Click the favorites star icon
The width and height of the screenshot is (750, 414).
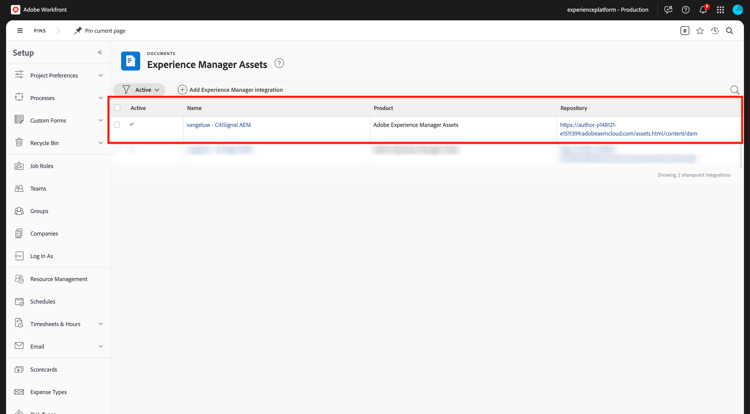700,31
